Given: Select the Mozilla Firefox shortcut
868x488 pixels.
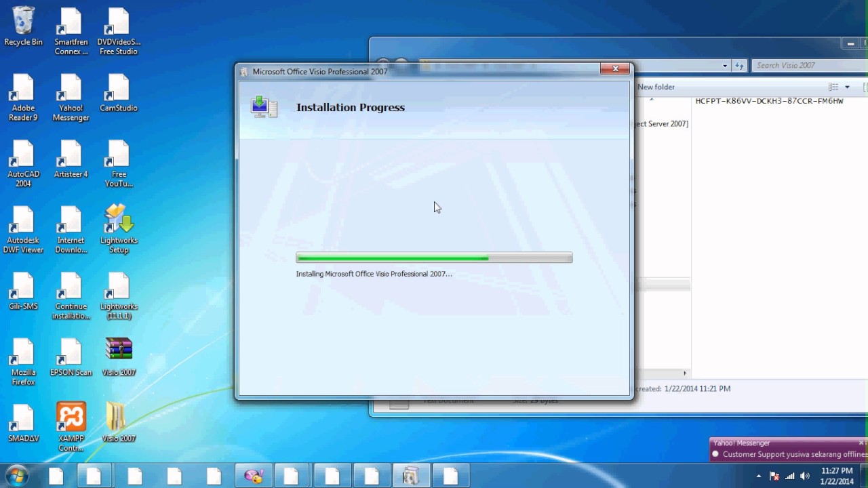Looking at the screenshot, I should (23, 362).
